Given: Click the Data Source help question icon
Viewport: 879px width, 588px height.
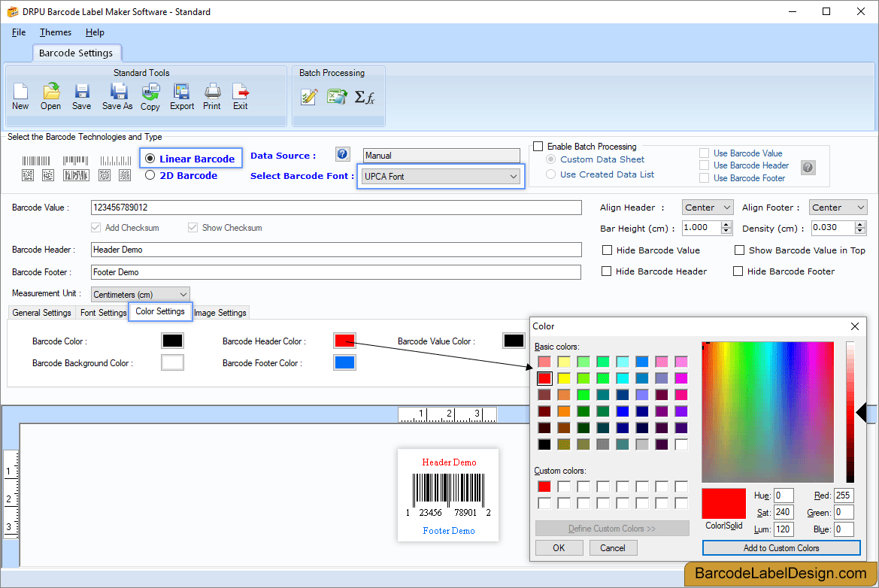Looking at the screenshot, I should [343, 154].
